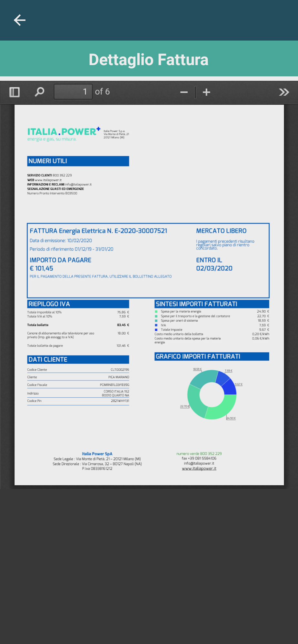Screen dimensions: 298x644
Task: Tap the back arrow icon
Action: (x=20, y=20)
